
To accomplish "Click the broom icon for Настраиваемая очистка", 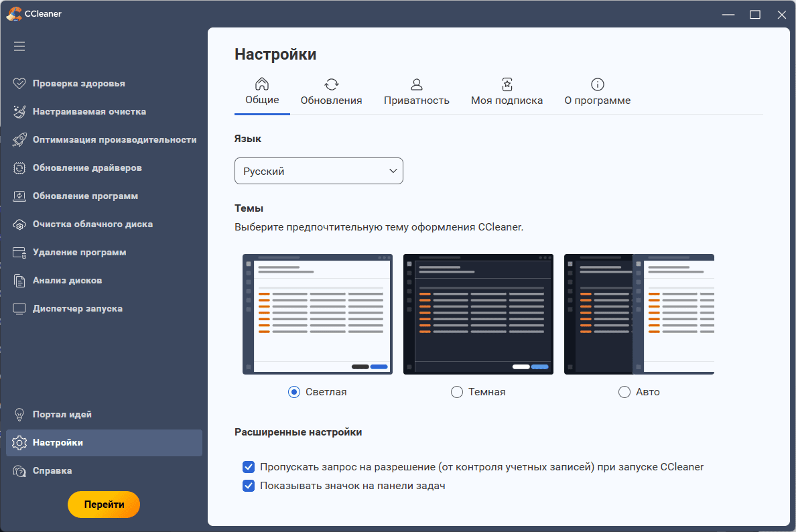I will [x=19, y=112].
